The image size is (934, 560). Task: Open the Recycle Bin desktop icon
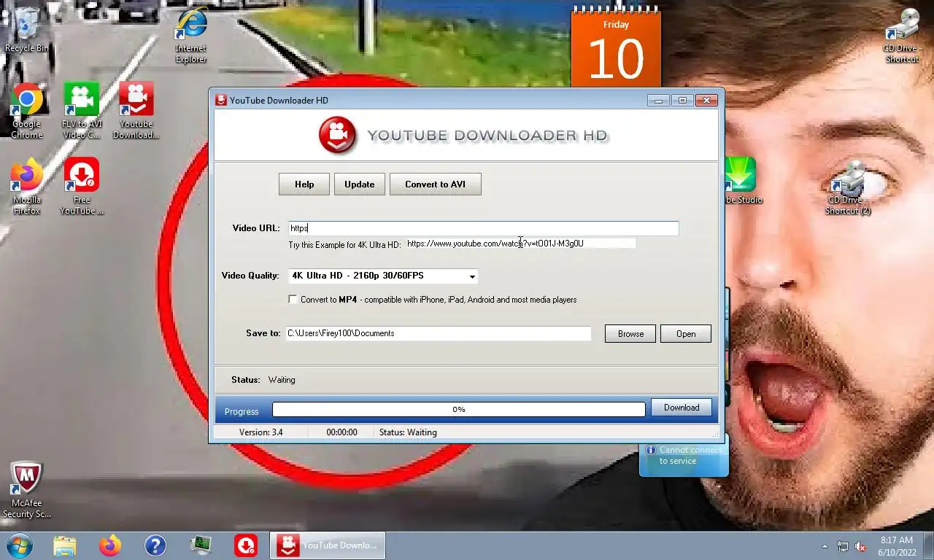(x=27, y=29)
